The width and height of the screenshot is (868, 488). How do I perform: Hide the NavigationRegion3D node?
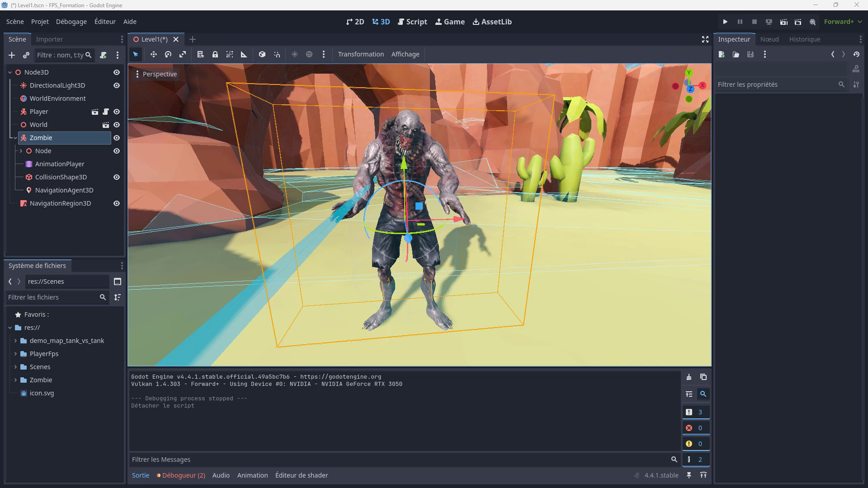pos(117,203)
